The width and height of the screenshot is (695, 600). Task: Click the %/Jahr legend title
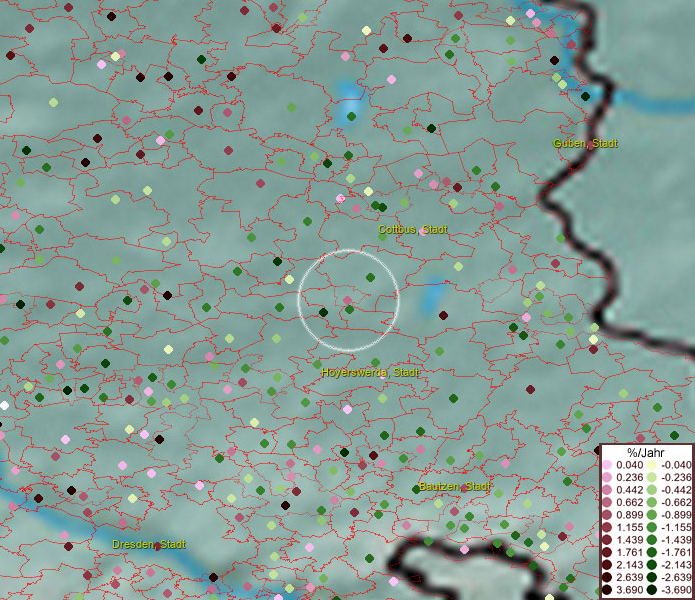pos(645,453)
